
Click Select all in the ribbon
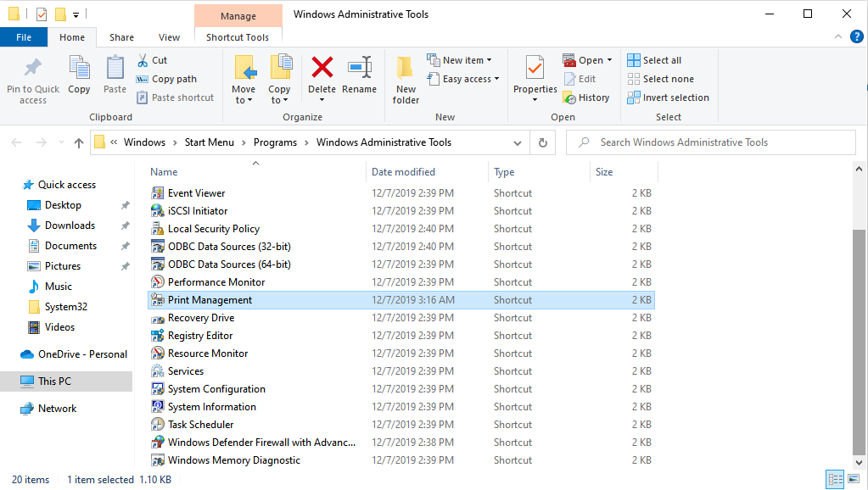tap(654, 60)
